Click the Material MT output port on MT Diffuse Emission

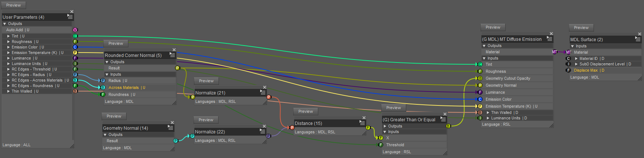click(x=555, y=52)
